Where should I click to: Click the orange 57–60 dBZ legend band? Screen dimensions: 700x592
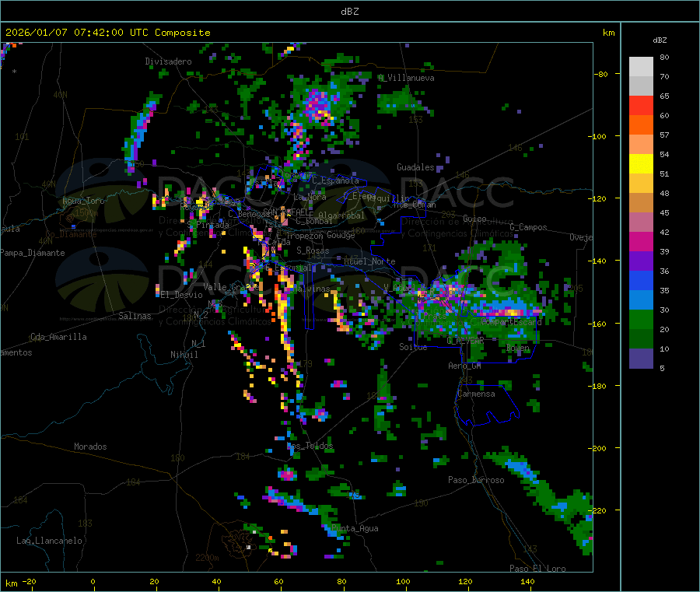[x=641, y=125]
